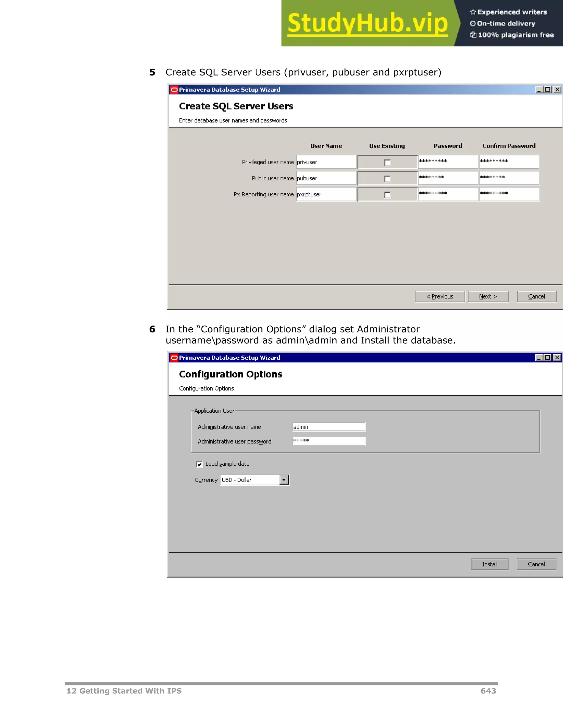The height and width of the screenshot is (728, 563).
Task: Click the 'Px Reporting user name' label
Action: pyautogui.click(x=263, y=194)
